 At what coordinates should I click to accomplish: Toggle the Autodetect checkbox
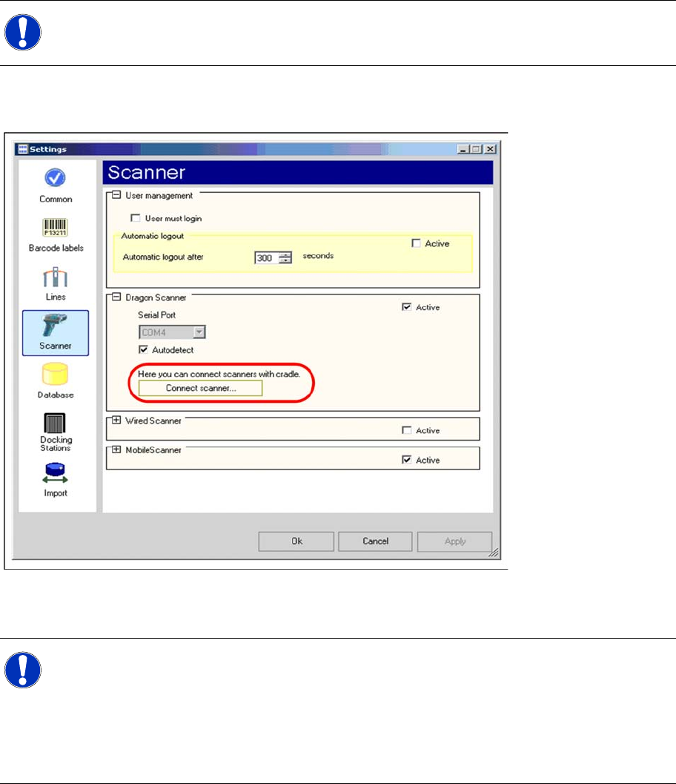click(x=143, y=349)
